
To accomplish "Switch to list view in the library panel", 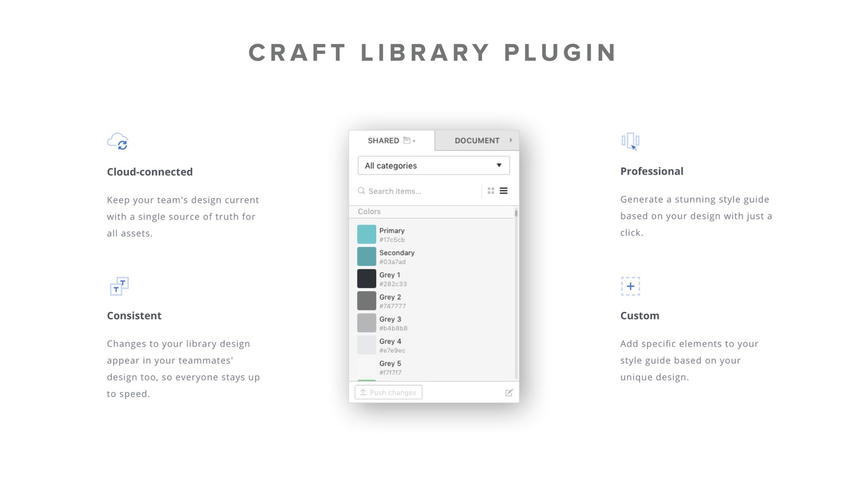I will (x=504, y=191).
